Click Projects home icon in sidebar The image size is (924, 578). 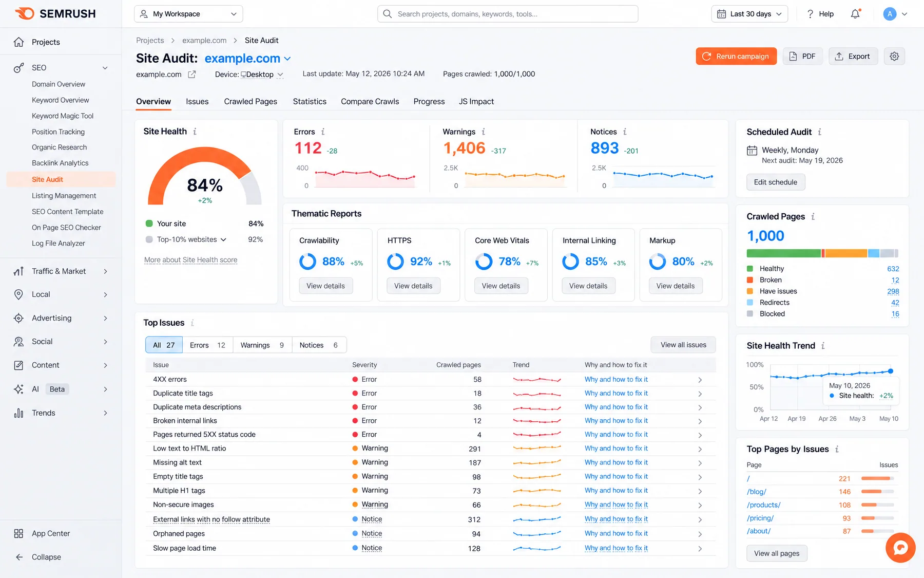pyautogui.click(x=18, y=42)
